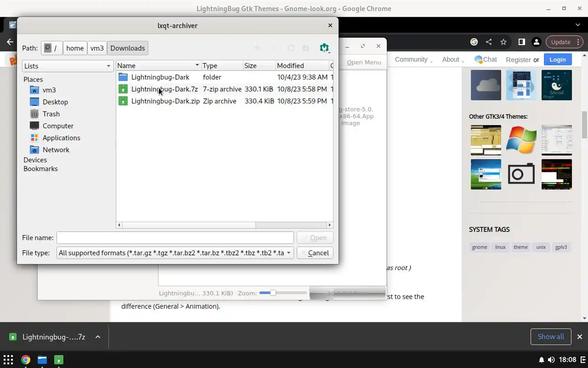The image size is (588, 368).
Task: Bookmark the page with star icon
Action: 503,42
